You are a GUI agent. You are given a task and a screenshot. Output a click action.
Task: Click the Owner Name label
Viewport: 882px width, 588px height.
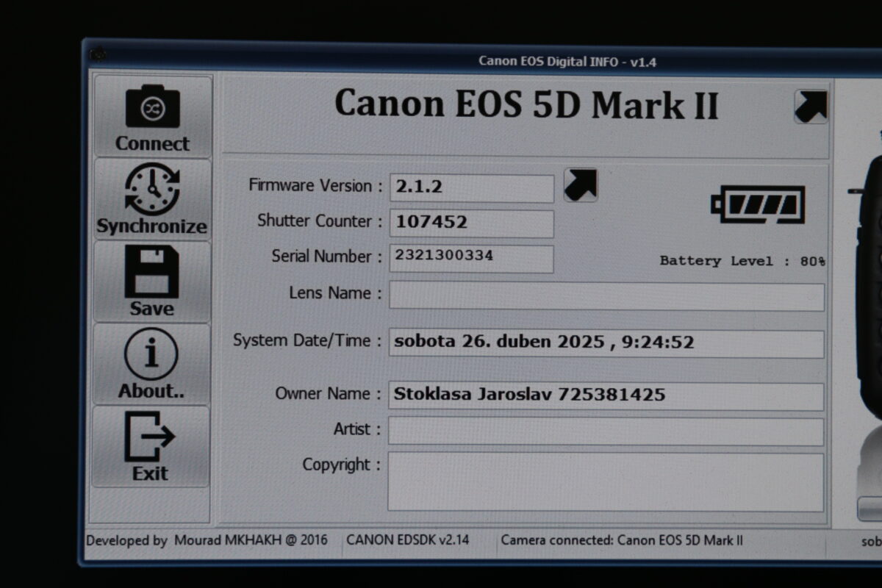click(x=328, y=393)
